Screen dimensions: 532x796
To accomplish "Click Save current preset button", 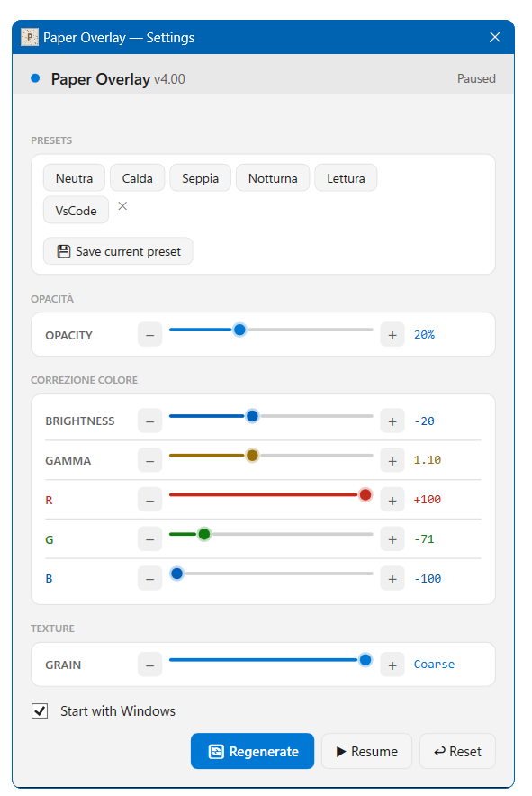I will click(x=118, y=251).
